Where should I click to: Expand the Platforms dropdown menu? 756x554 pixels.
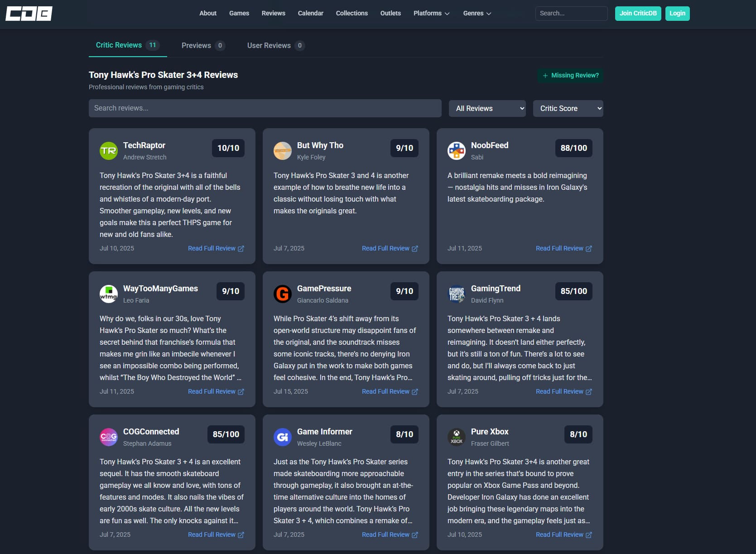(431, 13)
